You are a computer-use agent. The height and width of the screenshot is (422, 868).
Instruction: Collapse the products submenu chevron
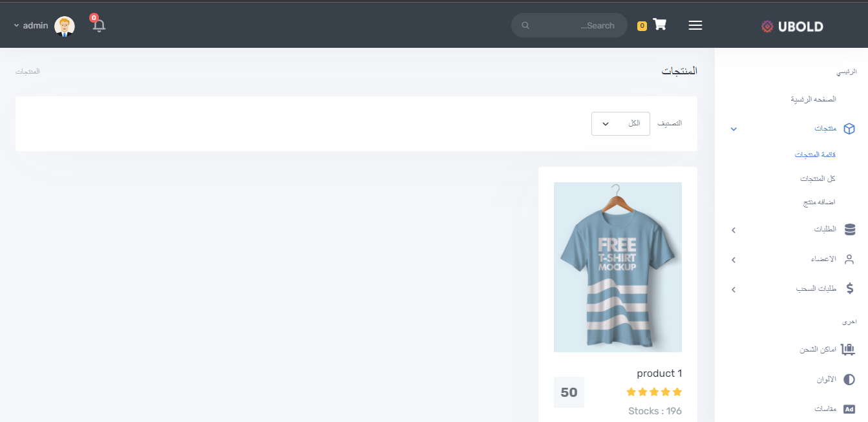[734, 129]
